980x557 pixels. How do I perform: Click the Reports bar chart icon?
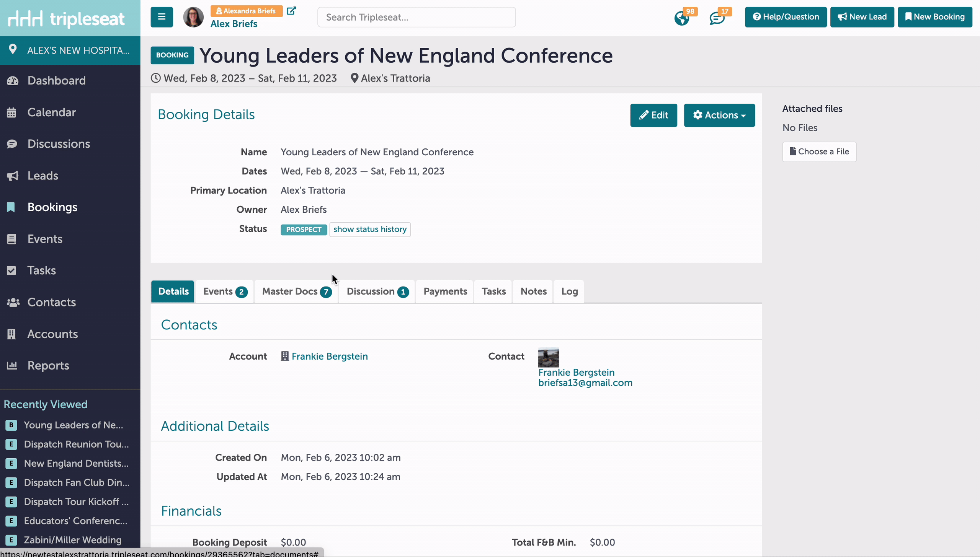pos(12,365)
